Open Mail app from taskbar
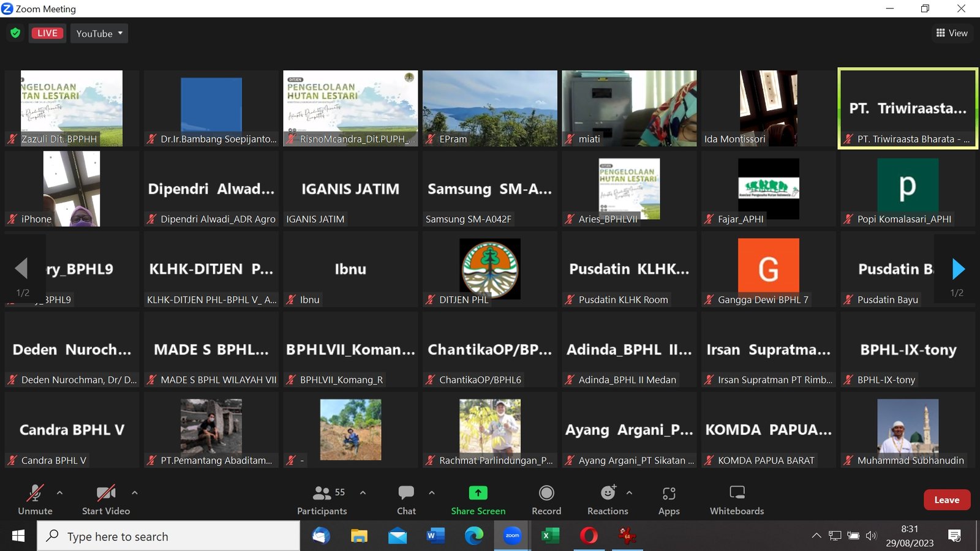The height and width of the screenshot is (551, 980). (398, 536)
